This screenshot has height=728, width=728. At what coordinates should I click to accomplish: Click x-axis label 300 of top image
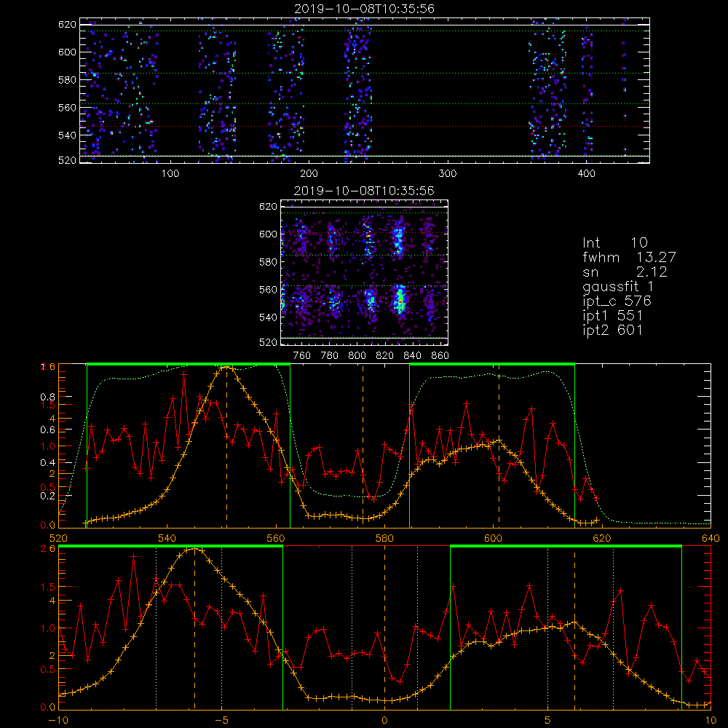(x=448, y=174)
